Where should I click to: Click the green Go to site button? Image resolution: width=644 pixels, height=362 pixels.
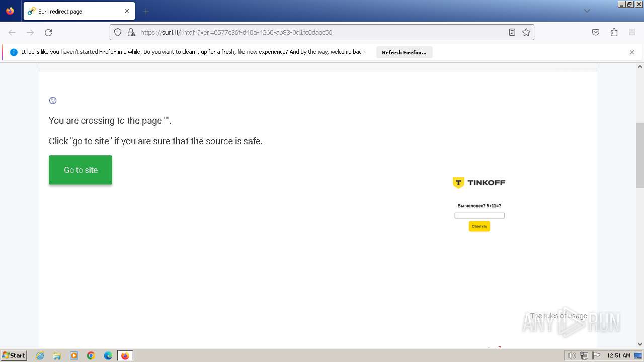click(80, 170)
